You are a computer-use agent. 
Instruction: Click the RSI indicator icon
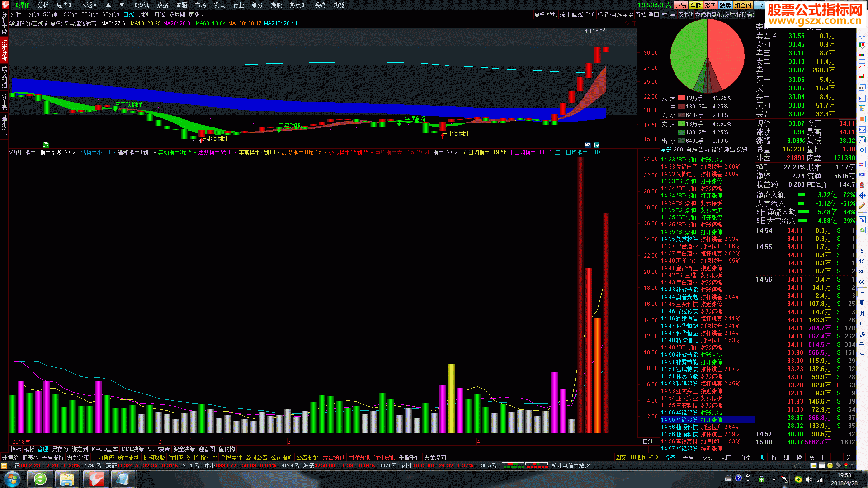(x=862, y=174)
